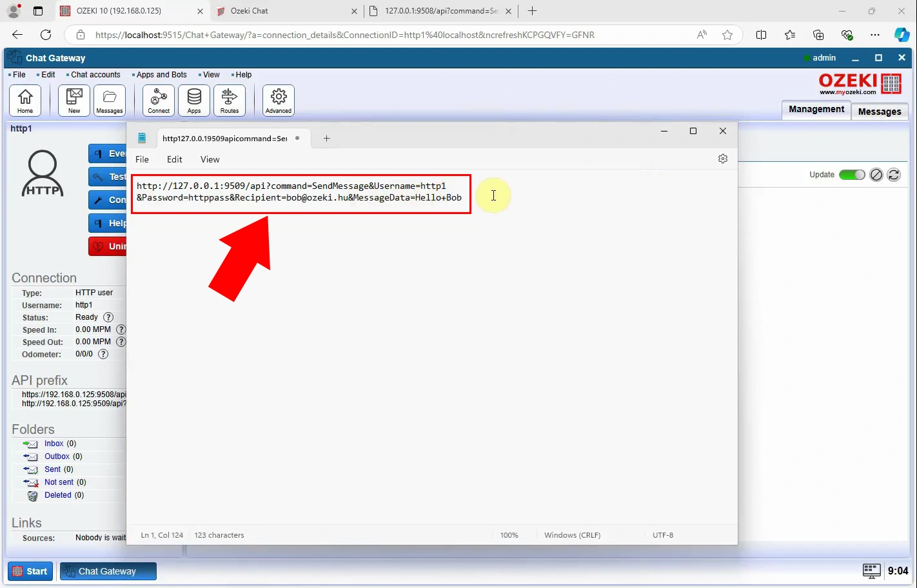
Task: Open the Messages toolbar icon
Action: 110,101
